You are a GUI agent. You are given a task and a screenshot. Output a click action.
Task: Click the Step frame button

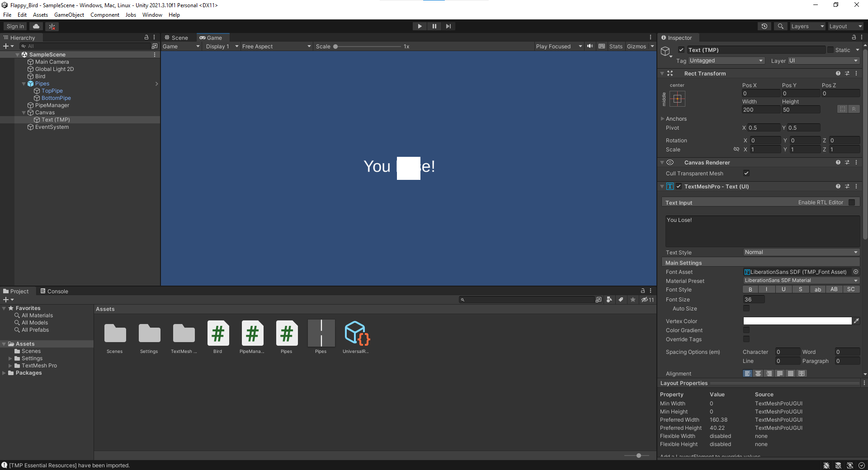448,26
